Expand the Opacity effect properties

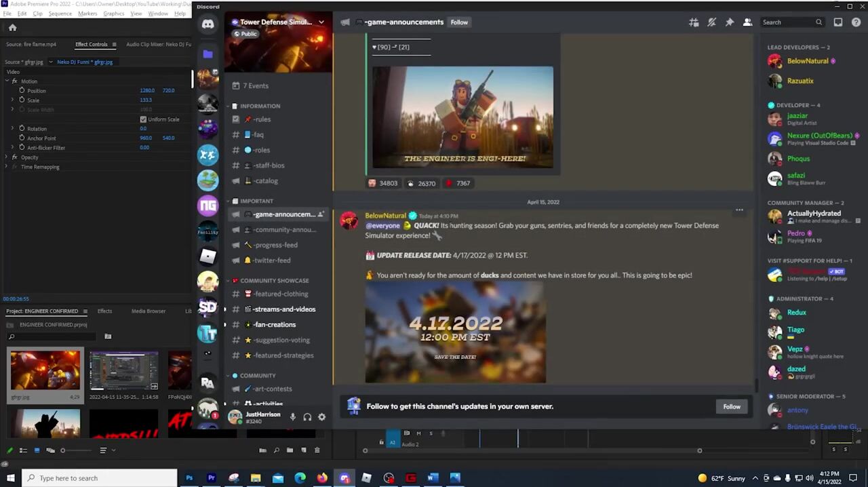coord(7,157)
